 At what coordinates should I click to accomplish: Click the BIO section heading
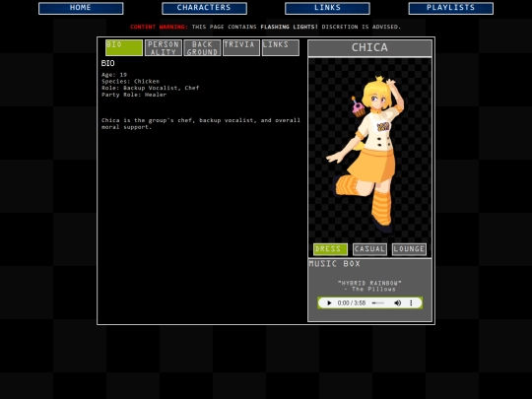click(108, 63)
